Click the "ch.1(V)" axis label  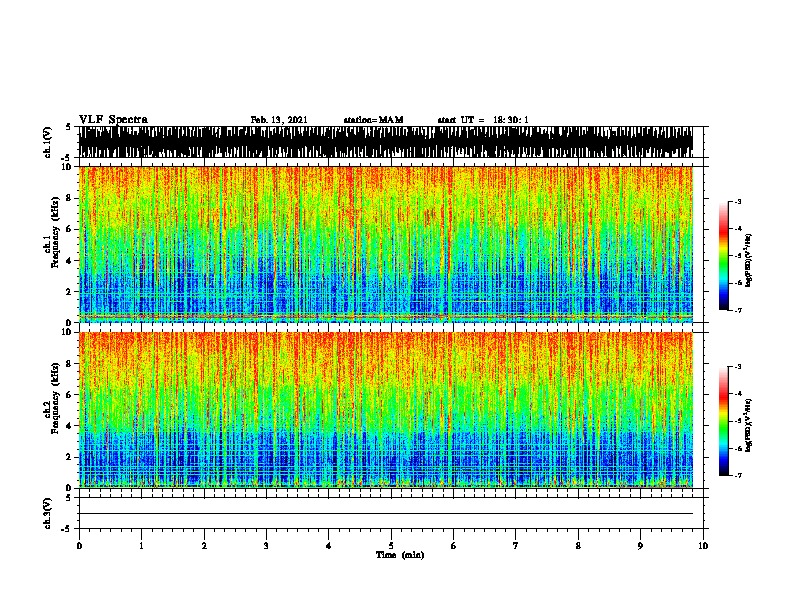tap(48, 142)
